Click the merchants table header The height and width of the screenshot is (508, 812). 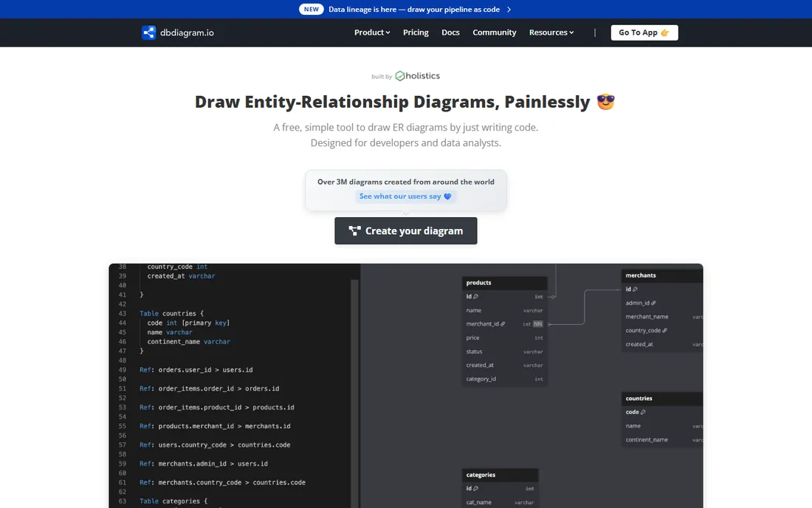coord(662,275)
